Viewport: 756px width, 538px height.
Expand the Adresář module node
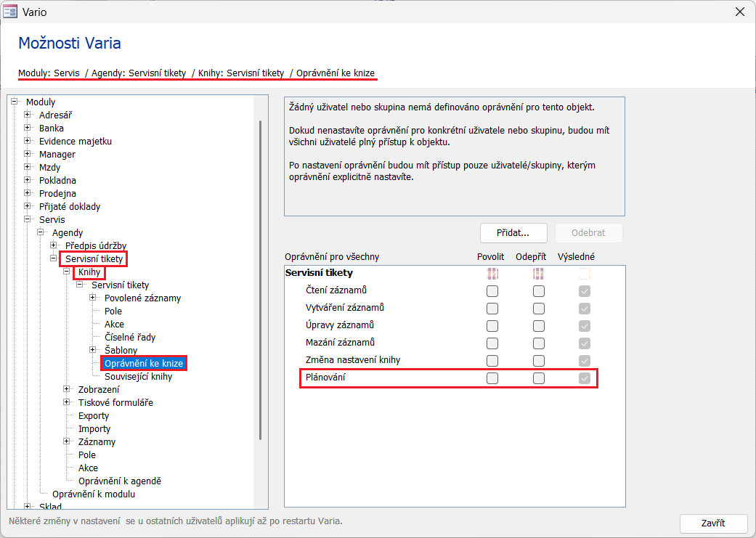click(x=28, y=115)
